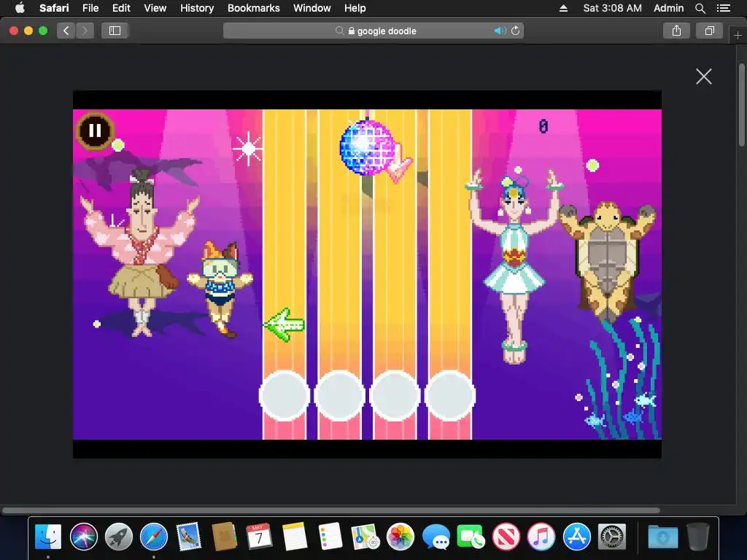Click Safari compass icon in Dock
Screen dimensions: 747x560
tap(154, 537)
